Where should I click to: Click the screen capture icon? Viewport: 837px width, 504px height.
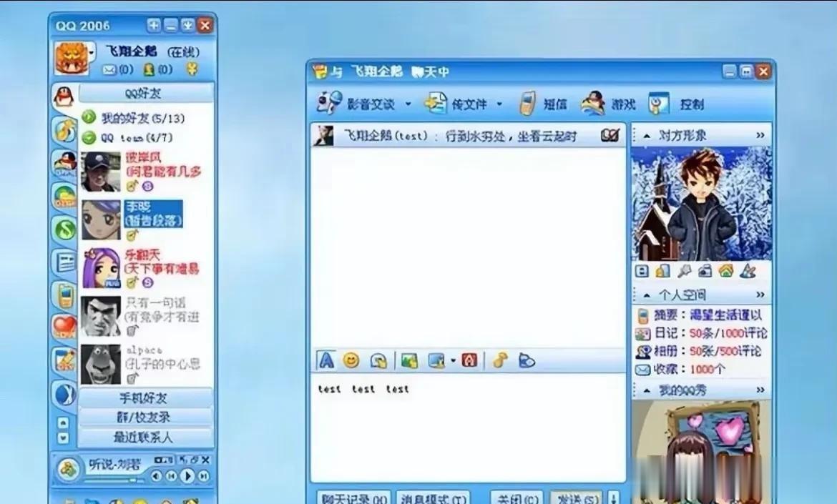(436, 361)
